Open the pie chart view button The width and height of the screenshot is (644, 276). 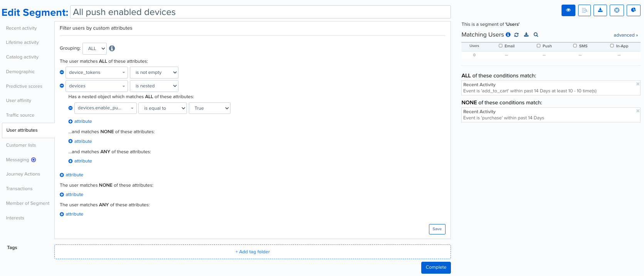point(633,10)
